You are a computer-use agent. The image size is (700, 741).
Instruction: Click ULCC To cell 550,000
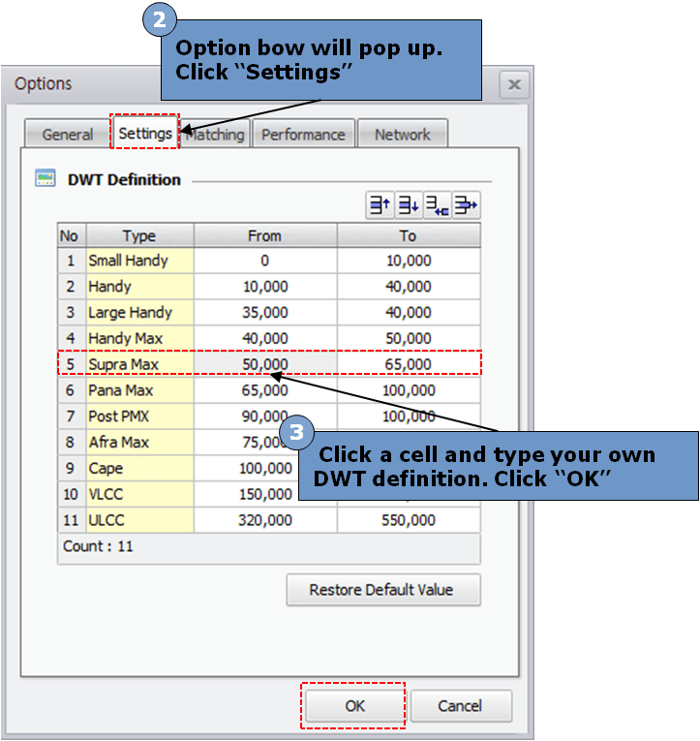[x=409, y=520]
